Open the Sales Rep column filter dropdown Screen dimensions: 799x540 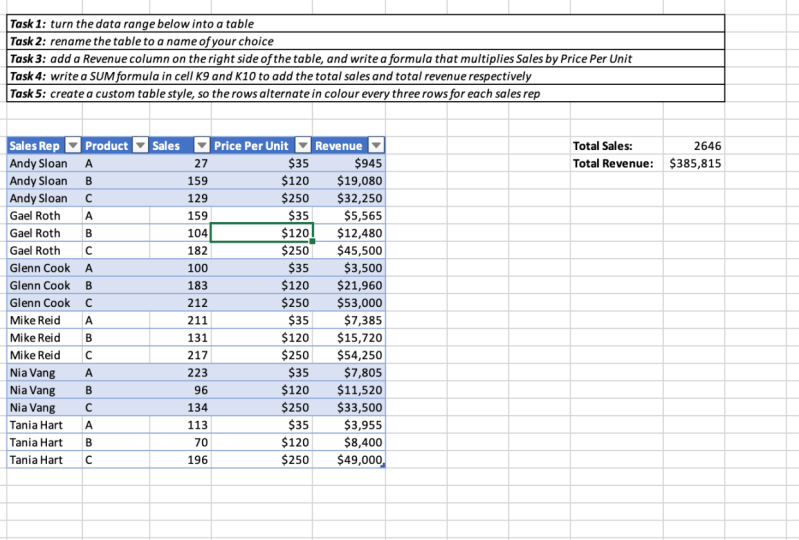click(x=73, y=146)
